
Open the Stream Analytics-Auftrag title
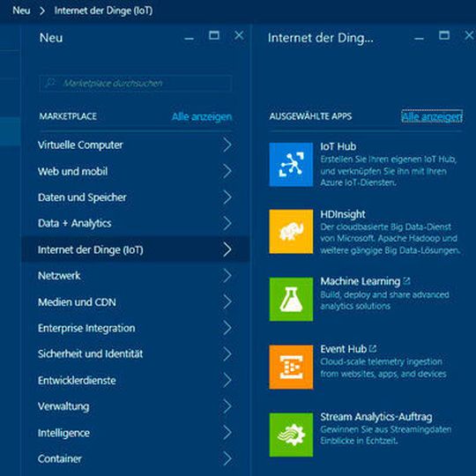[376, 417]
